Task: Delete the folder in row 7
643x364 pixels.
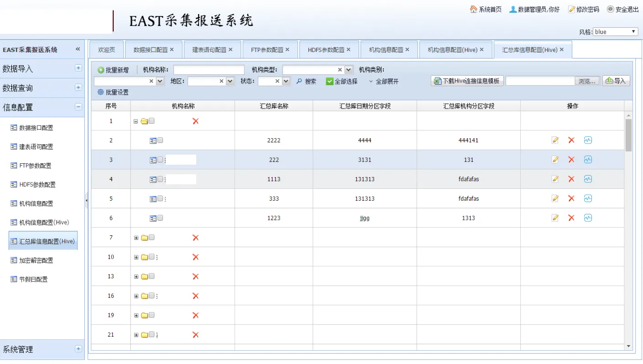Action: point(195,238)
